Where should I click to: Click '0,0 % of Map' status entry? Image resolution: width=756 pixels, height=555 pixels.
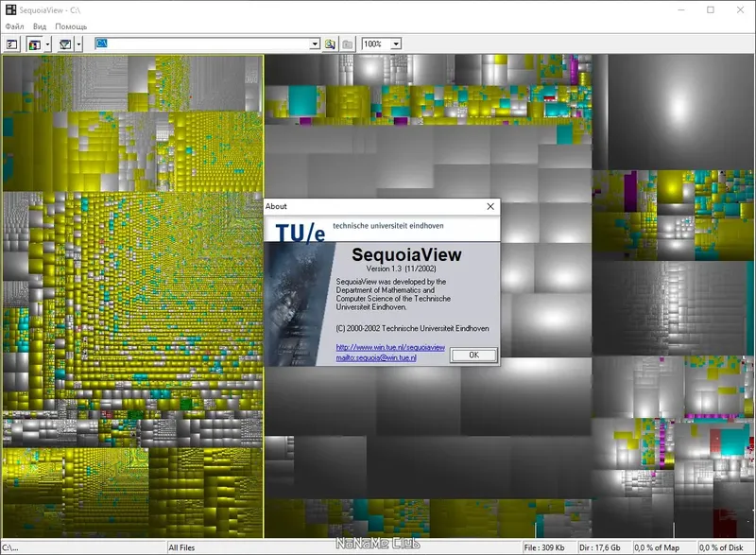pos(657,547)
